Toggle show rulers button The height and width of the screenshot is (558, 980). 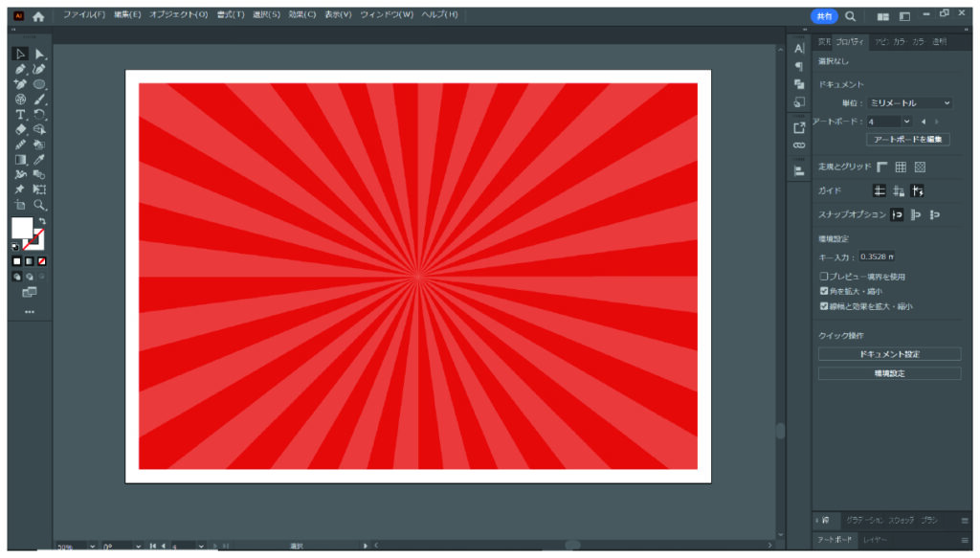[x=881, y=167]
